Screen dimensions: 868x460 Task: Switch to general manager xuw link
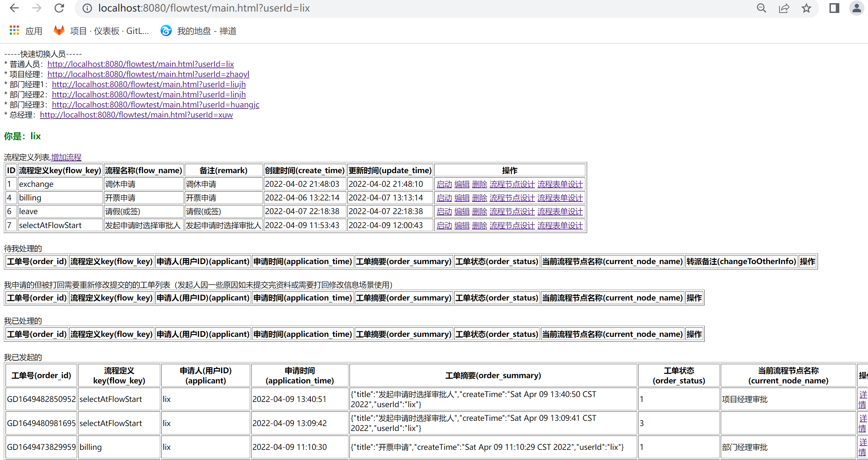[136, 115]
